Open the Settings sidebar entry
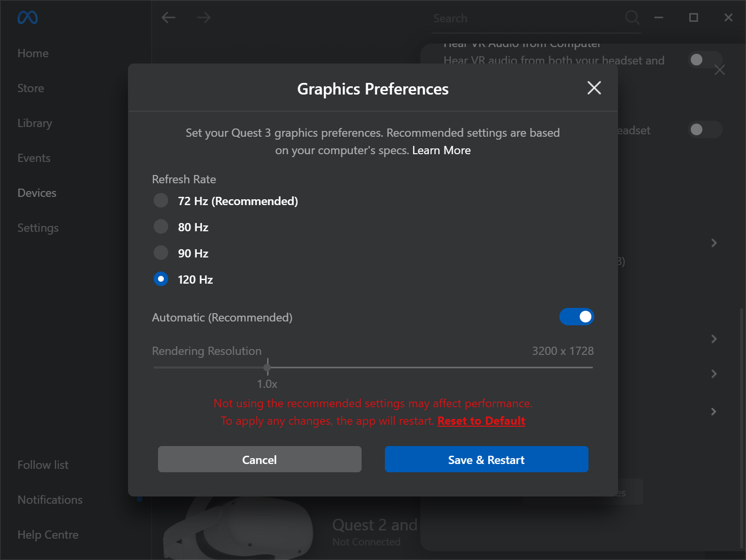The height and width of the screenshot is (560, 746). (x=38, y=227)
